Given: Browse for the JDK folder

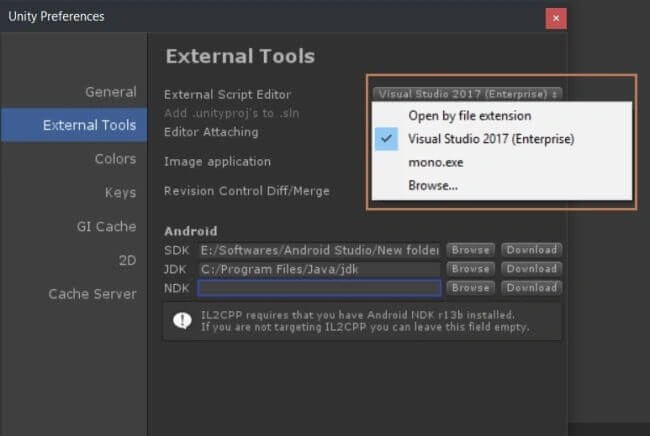Looking at the screenshot, I should 471,269.
